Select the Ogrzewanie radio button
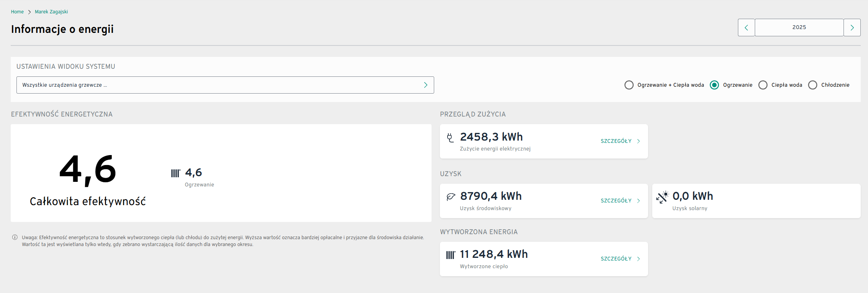This screenshot has height=293, width=868. pos(714,85)
